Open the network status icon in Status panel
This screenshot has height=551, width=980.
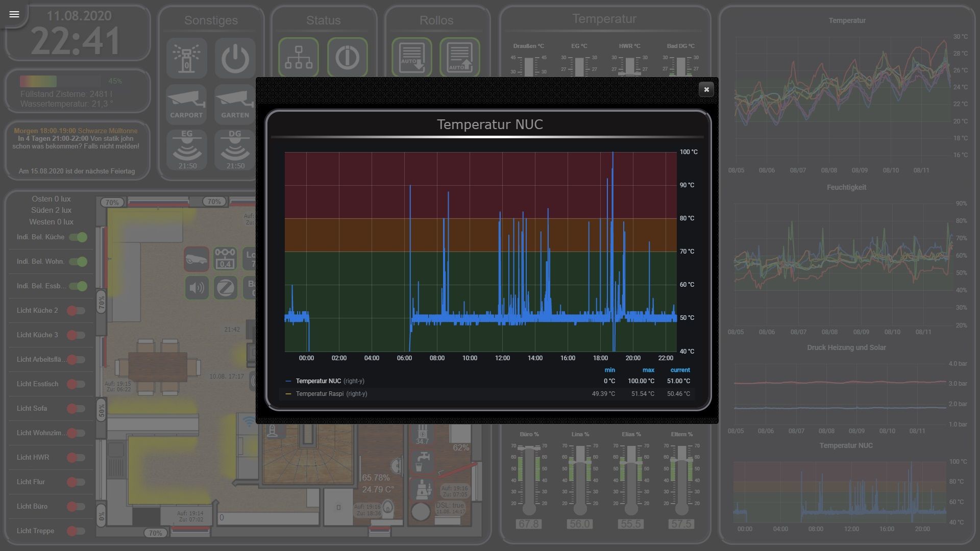click(299, 57)
